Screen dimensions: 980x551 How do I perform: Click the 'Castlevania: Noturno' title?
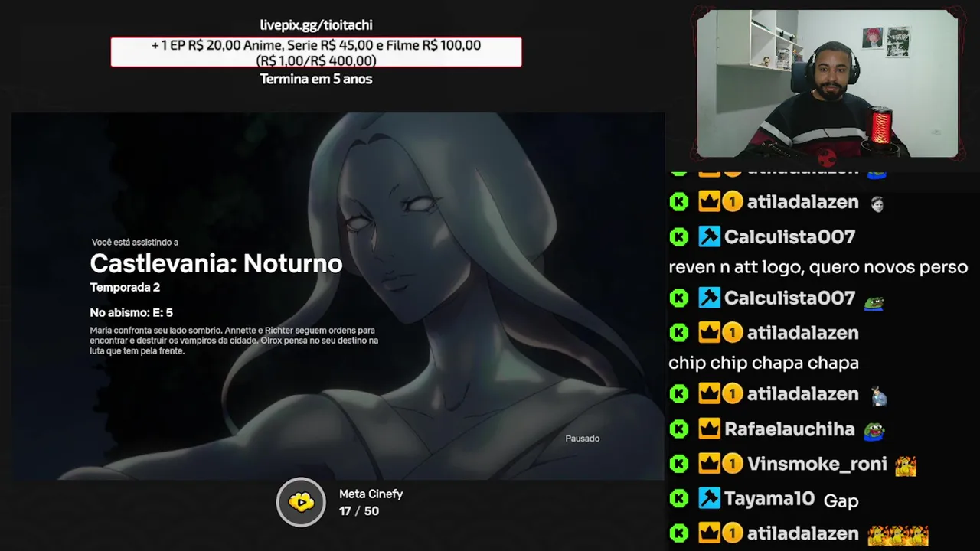click(216, 263)
